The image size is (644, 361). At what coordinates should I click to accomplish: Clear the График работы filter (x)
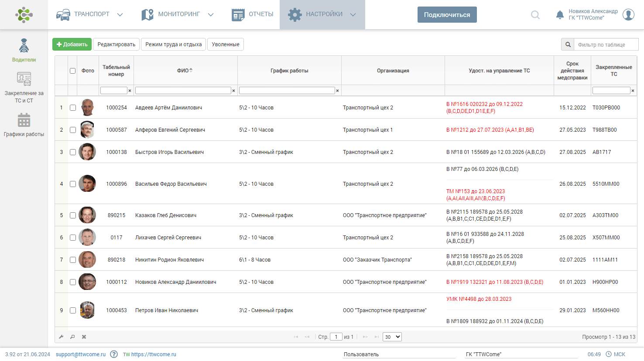tap(337, 91)
